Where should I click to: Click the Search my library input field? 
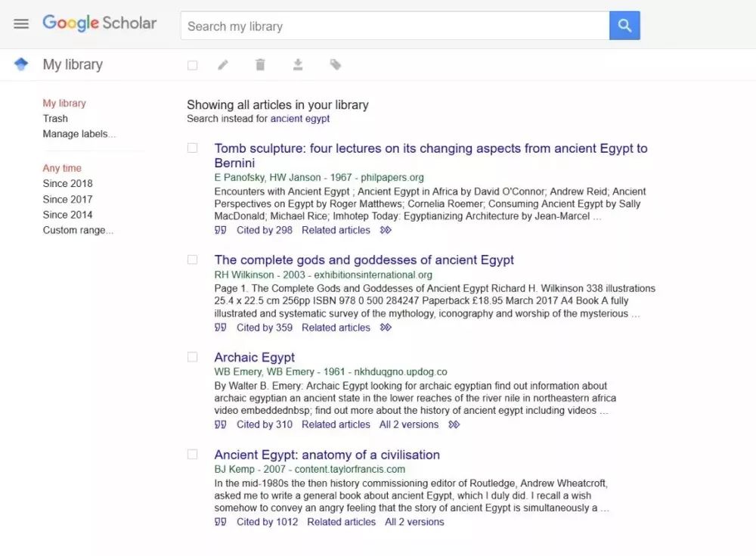pyautogui.click(x=395, y=26)
